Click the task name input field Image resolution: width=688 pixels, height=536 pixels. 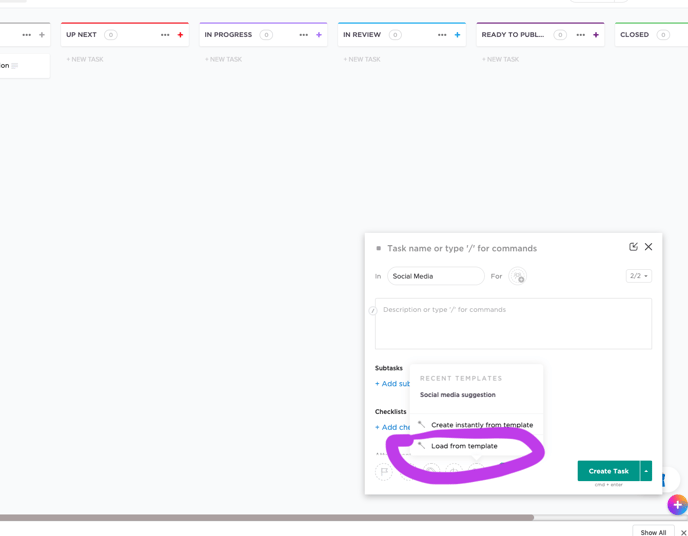point(500,248)
